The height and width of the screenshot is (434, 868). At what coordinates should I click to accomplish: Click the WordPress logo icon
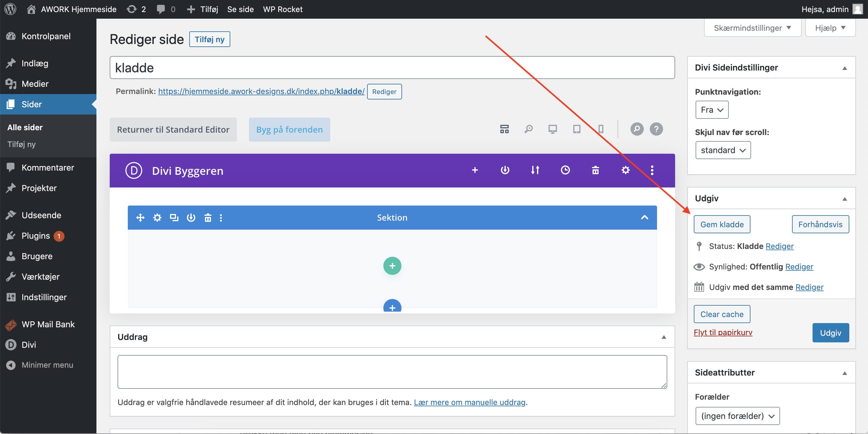11,9
